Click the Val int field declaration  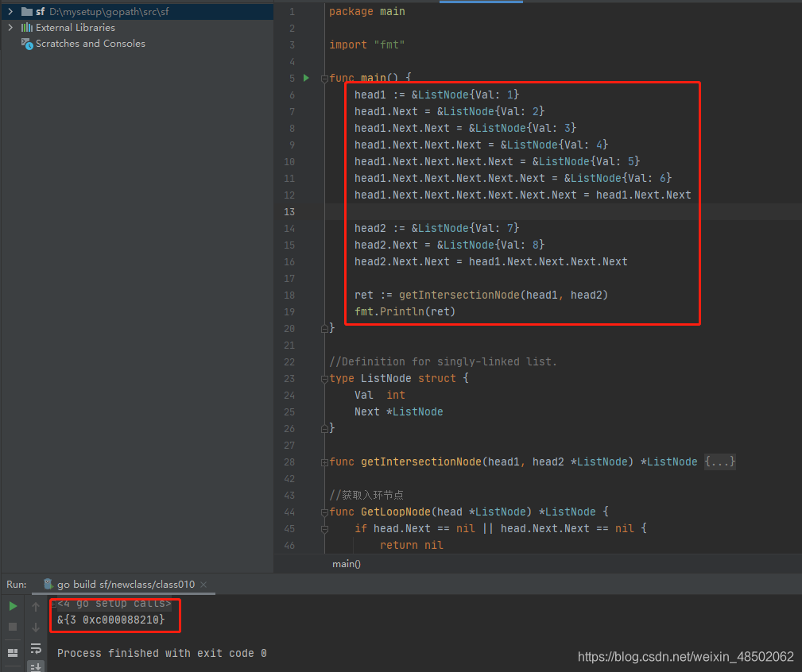(x=379, y=395)
